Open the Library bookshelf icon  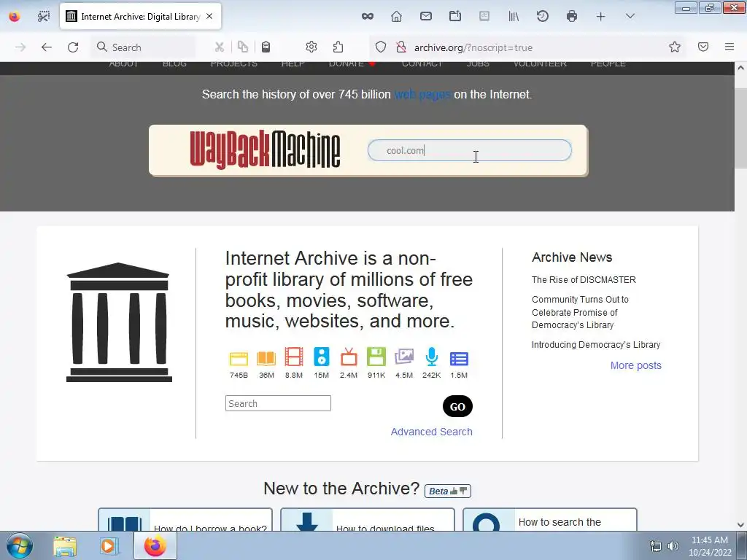(x=514, y=16)
